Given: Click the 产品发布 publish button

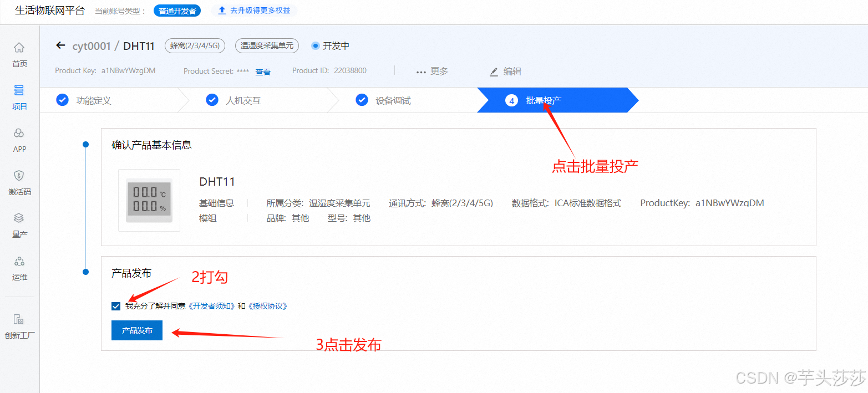Looking at the screenshot, I should 136,330.
